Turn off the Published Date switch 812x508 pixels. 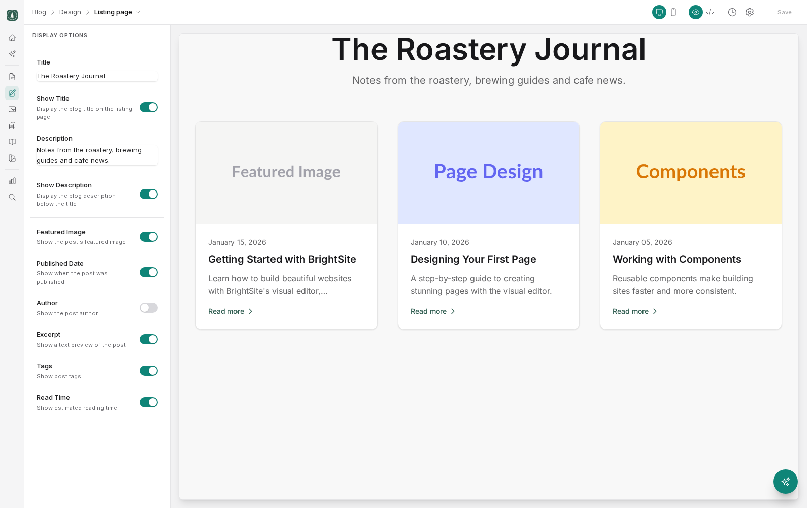tap(149, 272)
